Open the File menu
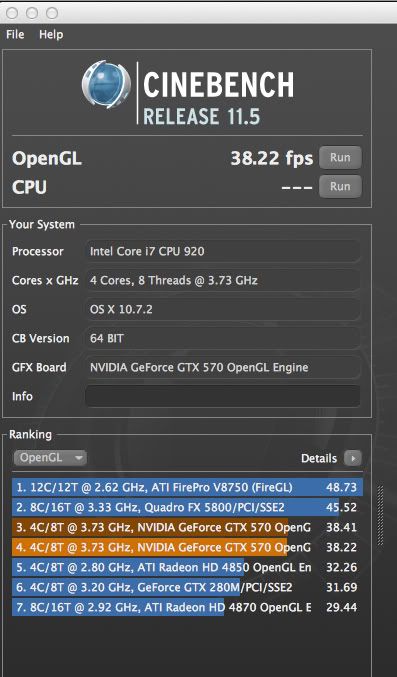Viewport: 397px width, 677px height. [15, 35]
